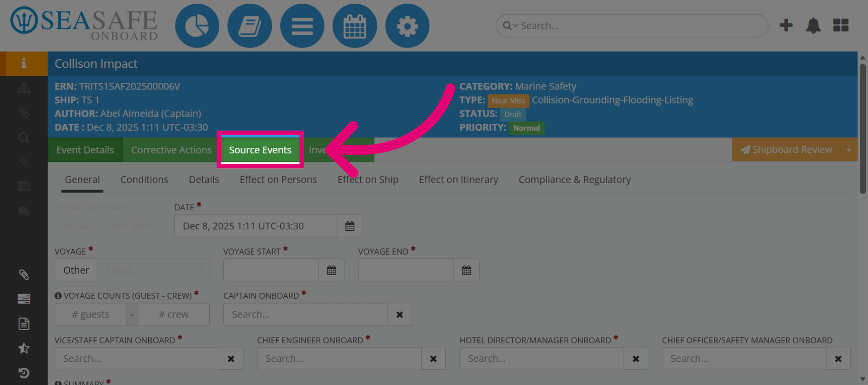868x385 pixels.
Task: Select the Effect on Itinerary sub-tab
Action: pos(458,180)
